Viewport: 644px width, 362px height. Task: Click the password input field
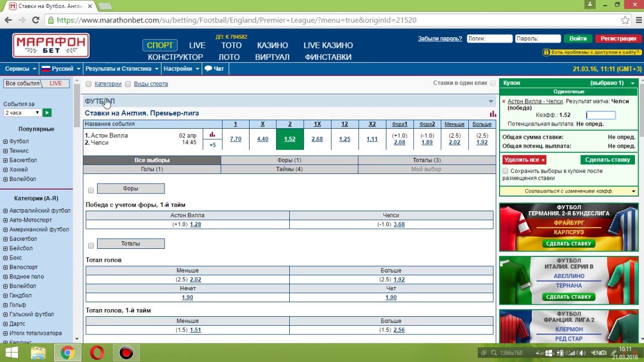(x=538, y=39)
